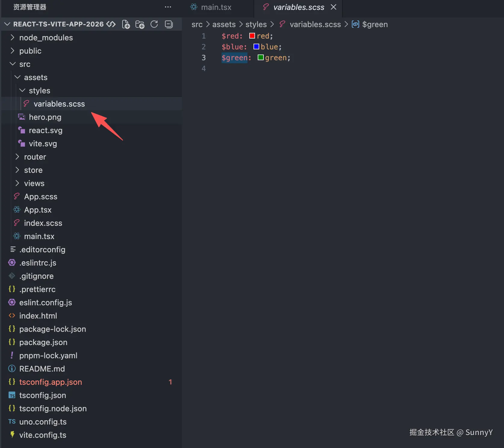This screenshot has height=448, width=504.
Task: Open main.tsx from the file tree
Action: click(x=92, y=236)
